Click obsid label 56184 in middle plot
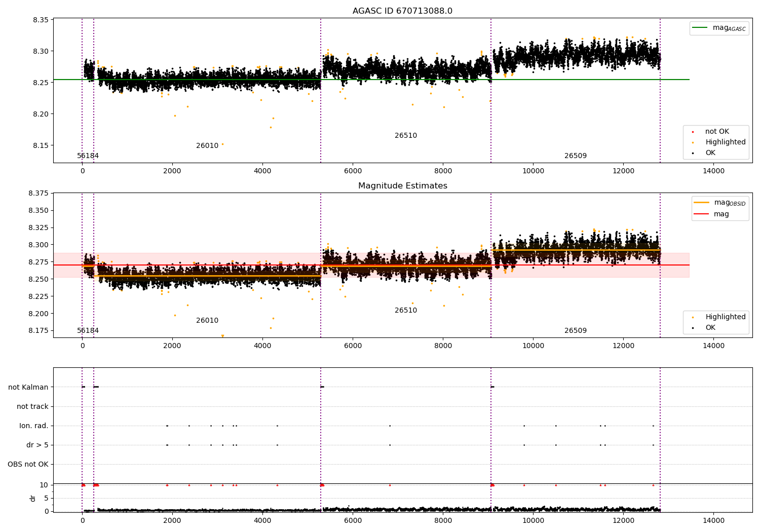The image size is (760, 532). (x=88, y=331)
